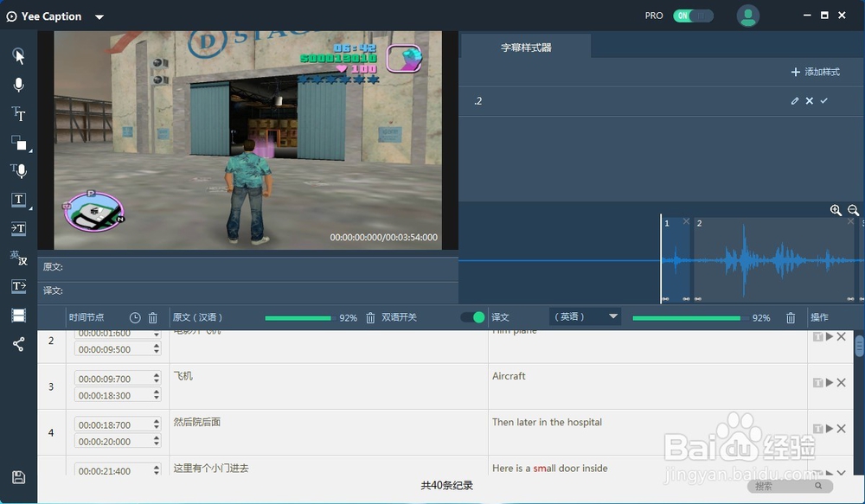
Task: Click trash icon beside 时间节点 header
Action: [x=153, y=317]
